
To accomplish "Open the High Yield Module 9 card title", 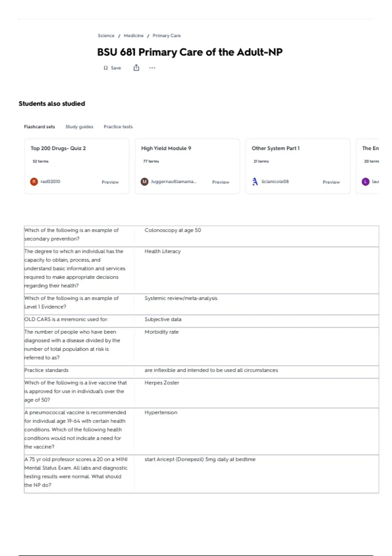I will (166, 148).
